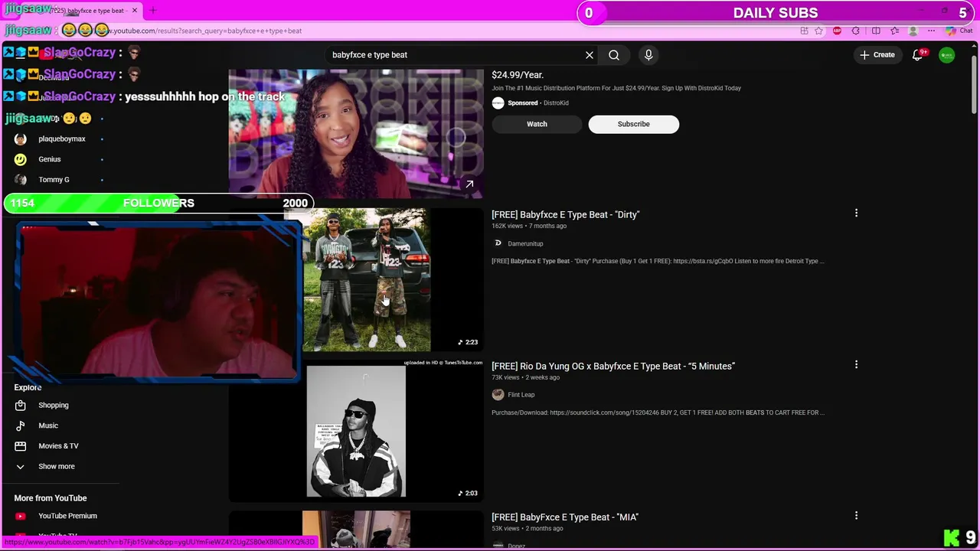Open YouTube notifications bell
The height and width of the screenshot is (551, 980).
pos(918,55)
